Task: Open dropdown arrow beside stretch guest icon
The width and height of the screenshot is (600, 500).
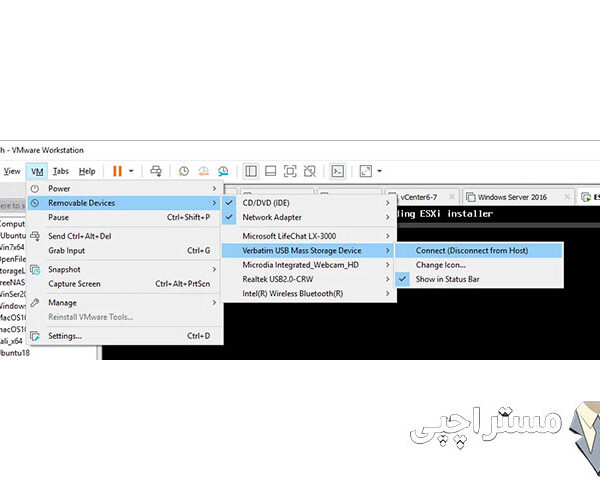Action: click(x=380, y=171)
